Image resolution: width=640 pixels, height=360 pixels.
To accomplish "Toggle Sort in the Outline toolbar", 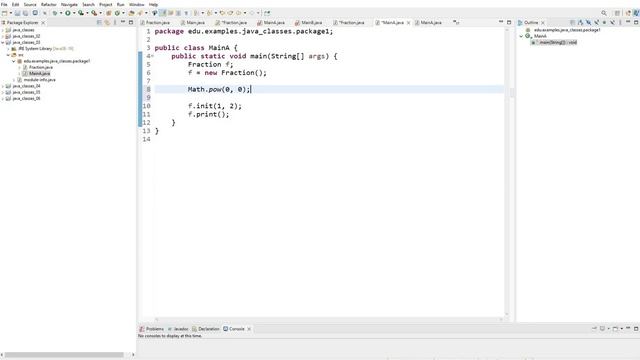I will [x=580, y=22].
